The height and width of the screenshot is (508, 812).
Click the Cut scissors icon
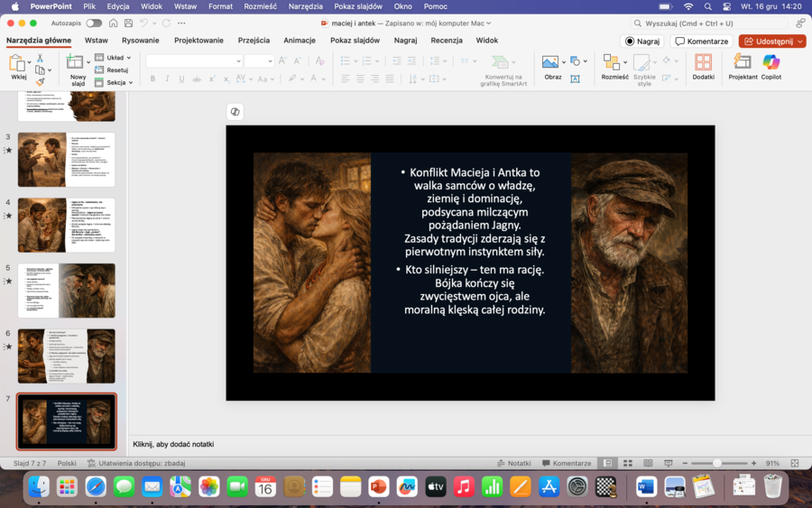[40, 58]
